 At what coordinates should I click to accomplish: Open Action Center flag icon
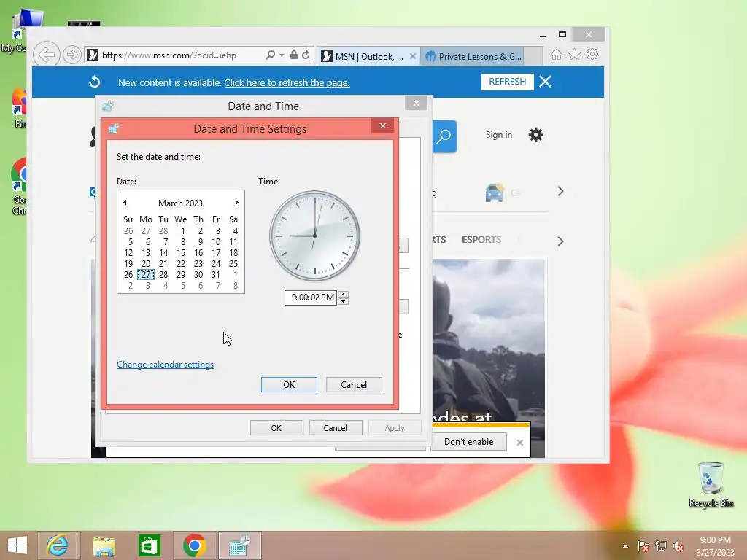(x=643, y=546)
